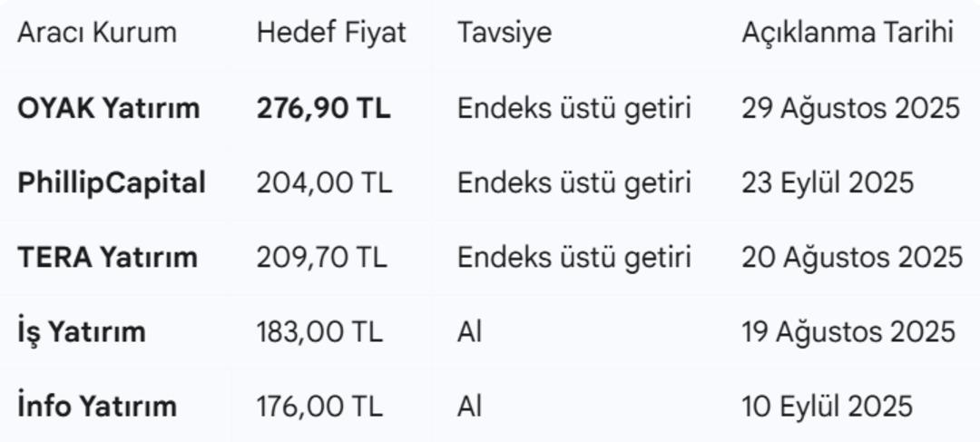
Task: Click the 29 Ağustos 2025 date
Action: click(x=850, y=109)
